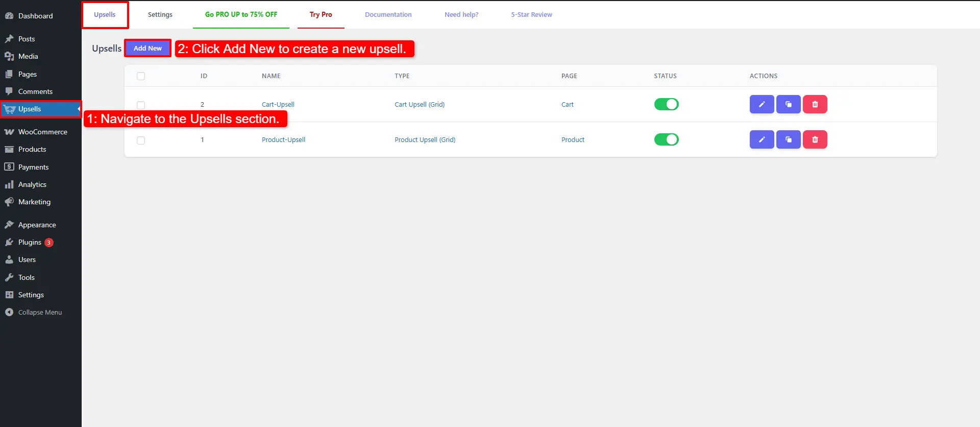Open the Cart-Upsell name link
The width and height of the screenshot is (980, 427).
pyautogui.click(x=278, y=104)
